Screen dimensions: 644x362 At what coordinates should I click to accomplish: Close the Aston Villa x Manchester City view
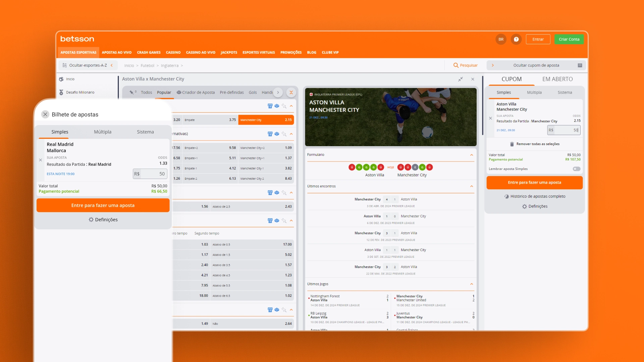(x=473, y=79)
